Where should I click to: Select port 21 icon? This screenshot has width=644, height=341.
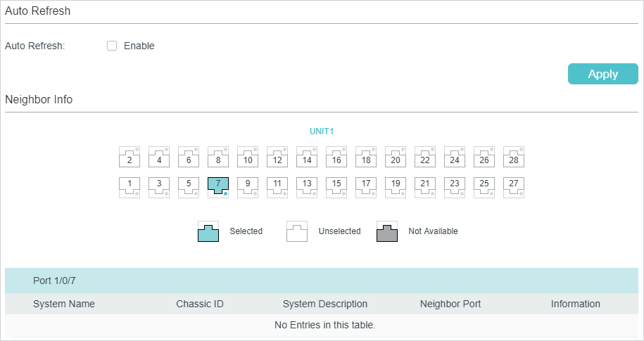(425, 188)
